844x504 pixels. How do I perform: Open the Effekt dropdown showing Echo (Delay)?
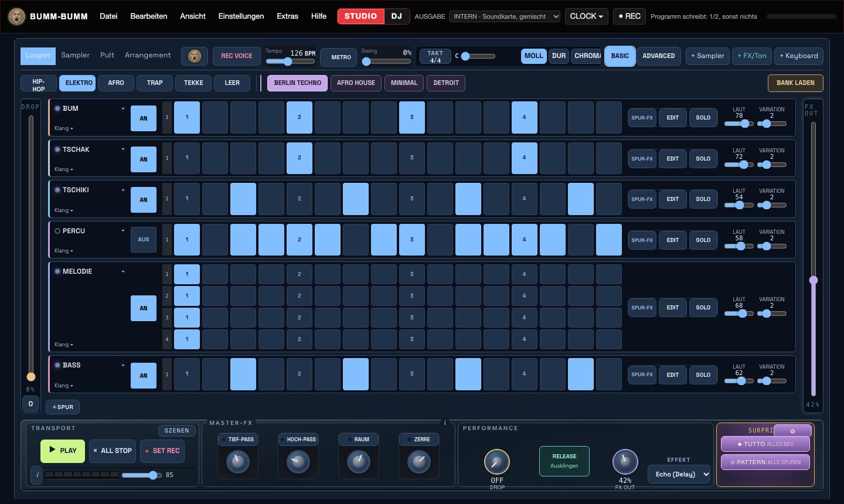pos(679,474)
